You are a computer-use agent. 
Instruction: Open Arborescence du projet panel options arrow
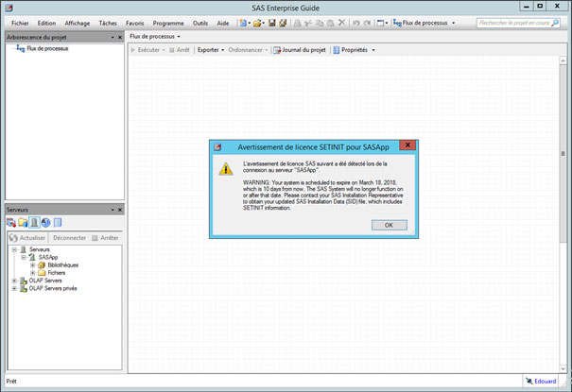click(x=113, y=37)
